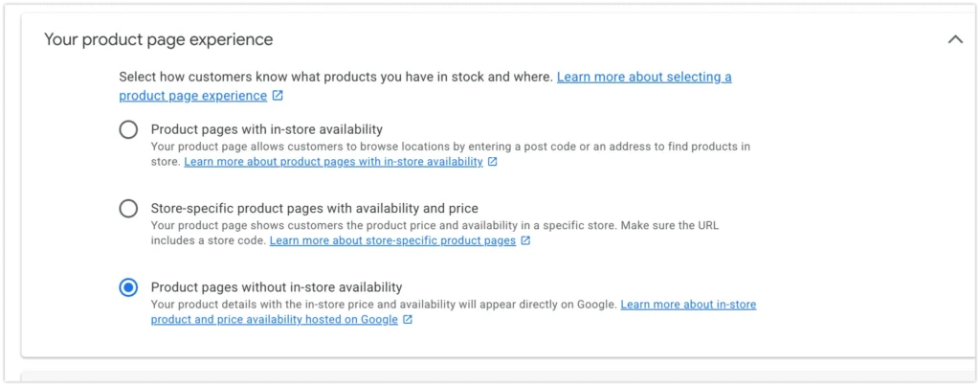Screen dimensions: 980x386
Task: Click description 'Your product details with the in-store price'
Action: pos(385,305)
